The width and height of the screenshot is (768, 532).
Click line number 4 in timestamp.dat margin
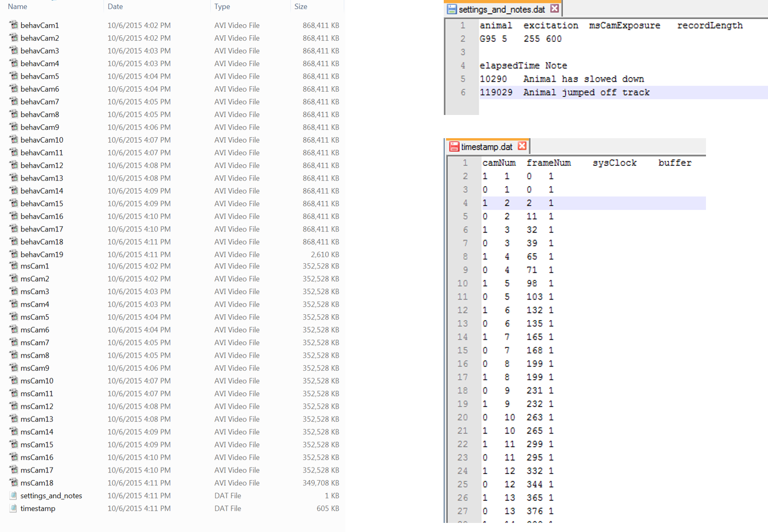point(464,203)
